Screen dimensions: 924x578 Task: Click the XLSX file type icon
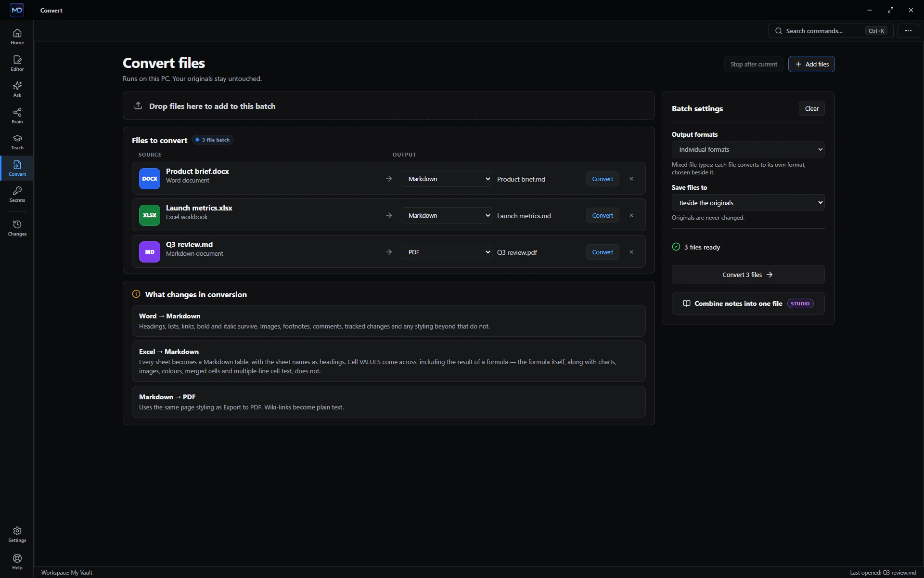coord(150,215)
